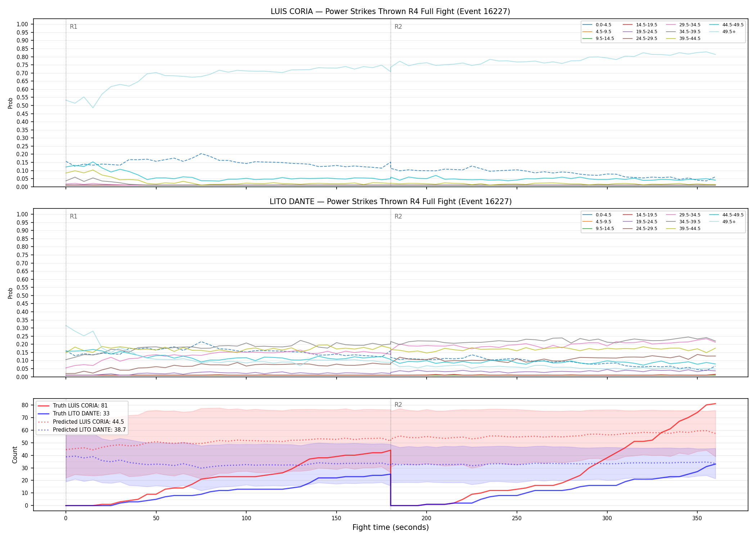The width and height of the screenshot is (756, 540).
Task: Click 'Truth LUIS CORIA: 81' legend entry
Action: click(73, 406)
